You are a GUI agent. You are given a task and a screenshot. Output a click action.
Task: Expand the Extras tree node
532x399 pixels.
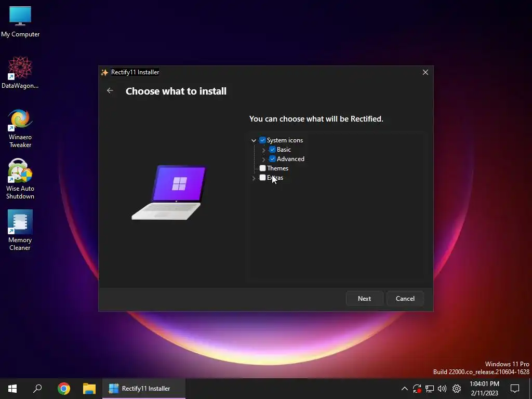click(254, 178)
